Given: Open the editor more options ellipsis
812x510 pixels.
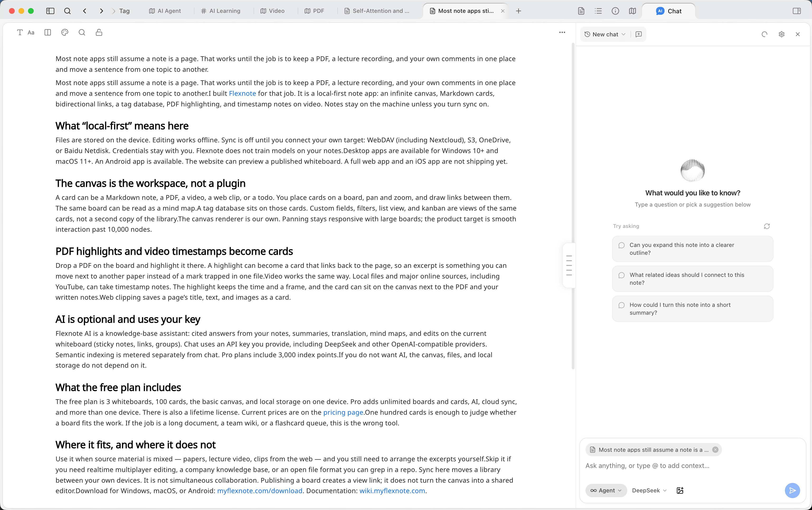Looking at the screenshot, I should tap(562, 32).
